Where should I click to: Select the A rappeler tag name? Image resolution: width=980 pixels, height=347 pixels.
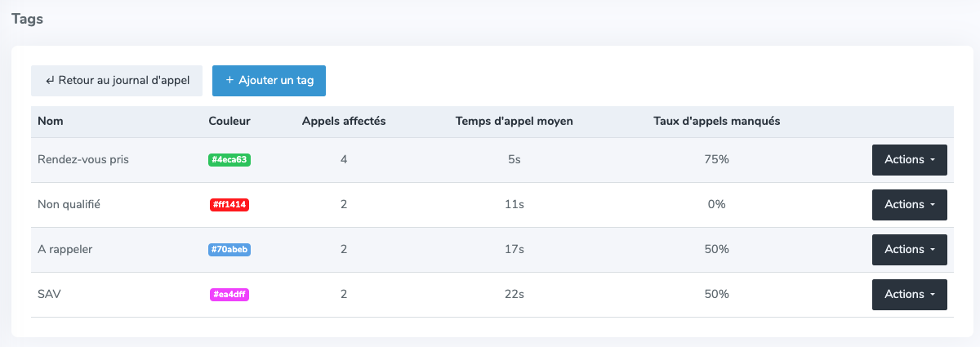tap(65, 250)
